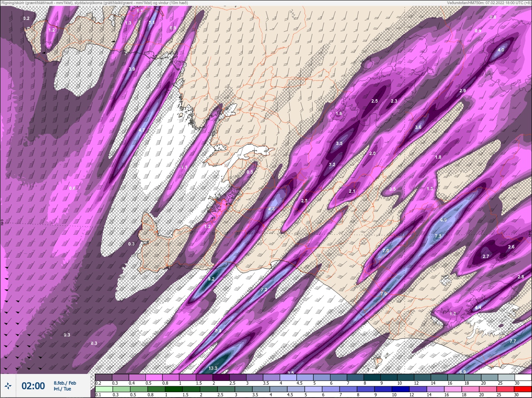Click the 3.9 precipitation value on the map
The height and width of the screenshot is (398, 532).
tap(132, 69)
